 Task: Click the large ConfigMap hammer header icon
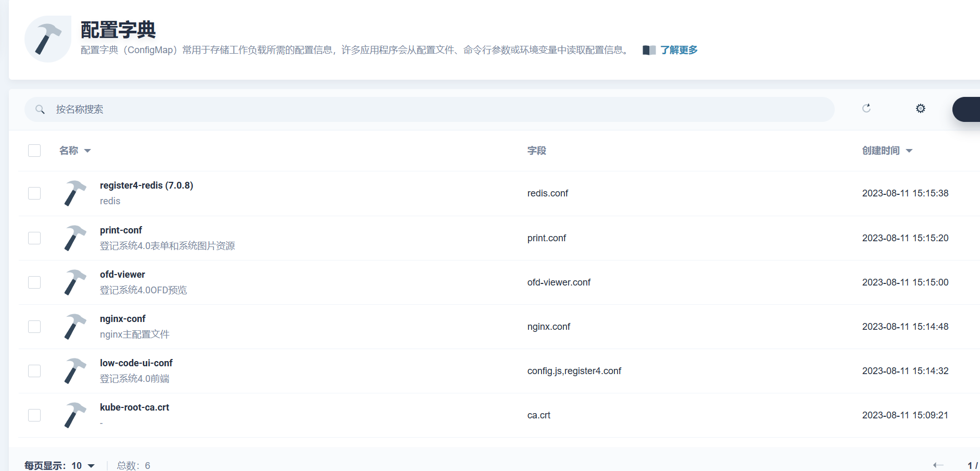click(48, 39)
